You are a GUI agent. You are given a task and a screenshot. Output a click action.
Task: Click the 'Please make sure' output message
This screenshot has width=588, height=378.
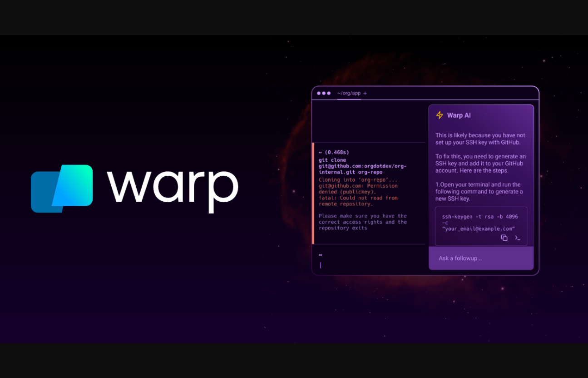(362, 222)
